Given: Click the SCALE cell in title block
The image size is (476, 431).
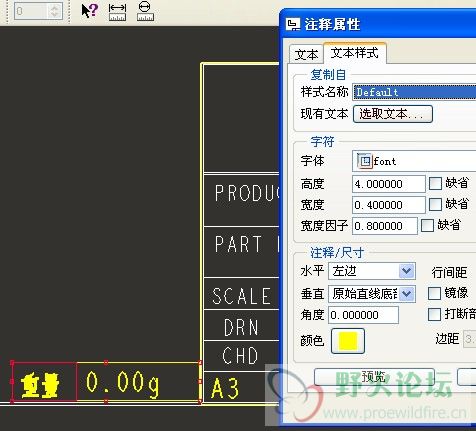Looking at the screenshot, I should 241,296.
